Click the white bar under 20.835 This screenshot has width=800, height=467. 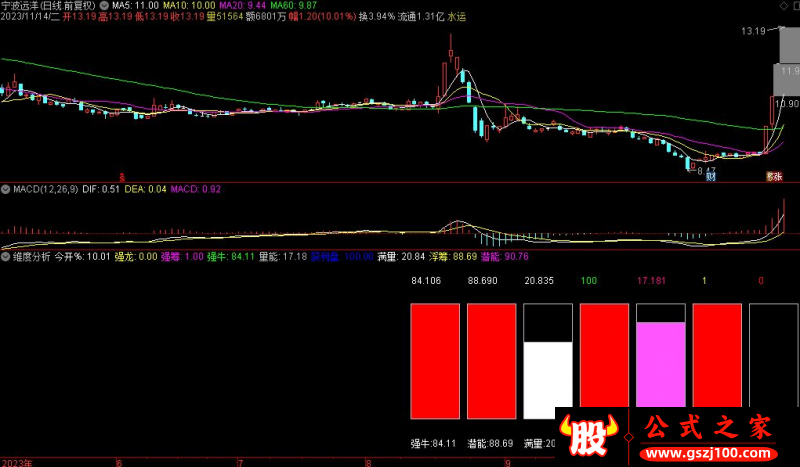pyautogui.click(x=548, y=380)
